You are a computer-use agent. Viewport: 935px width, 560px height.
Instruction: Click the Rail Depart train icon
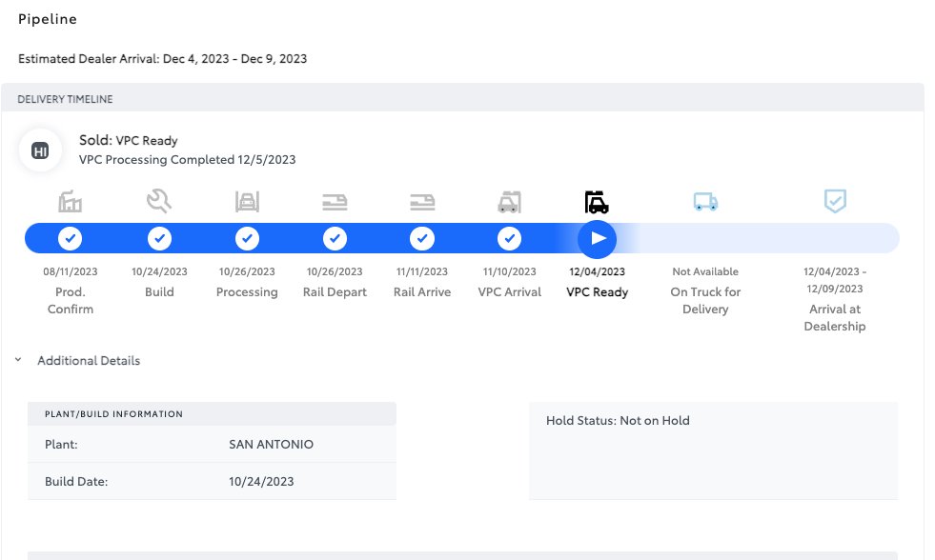click(335, 202)
